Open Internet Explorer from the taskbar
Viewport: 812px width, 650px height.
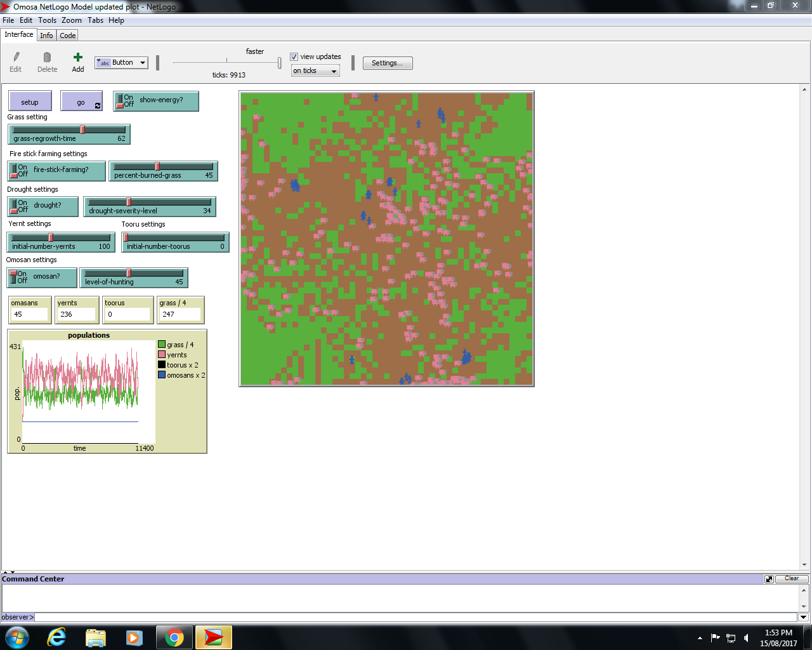point(57,637)
